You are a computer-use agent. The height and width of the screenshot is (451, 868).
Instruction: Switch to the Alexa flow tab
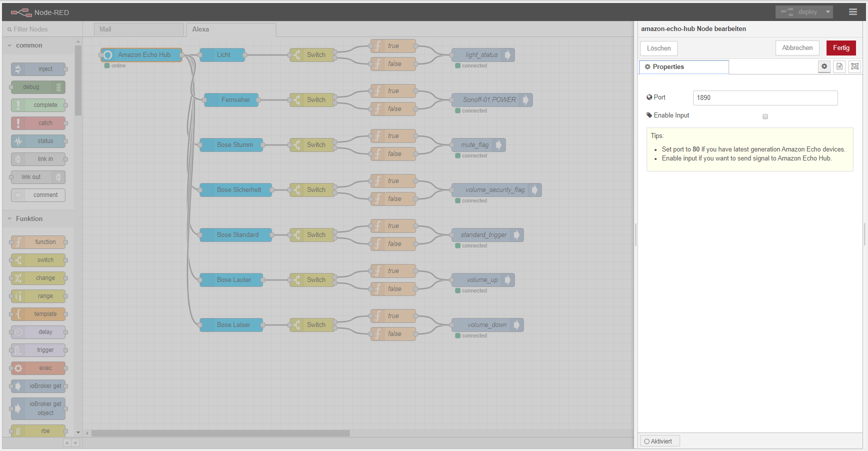(x=231, y=29)
